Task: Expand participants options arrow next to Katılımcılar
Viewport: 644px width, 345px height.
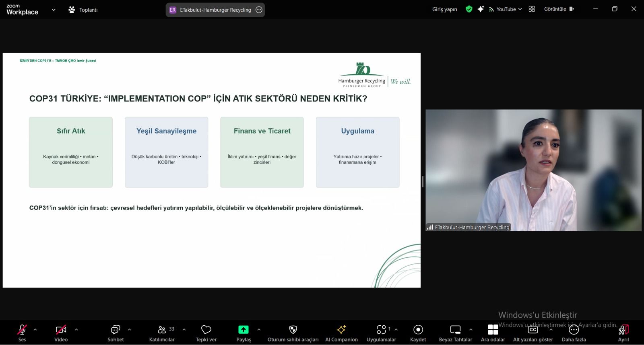Action: pos(184,330)
